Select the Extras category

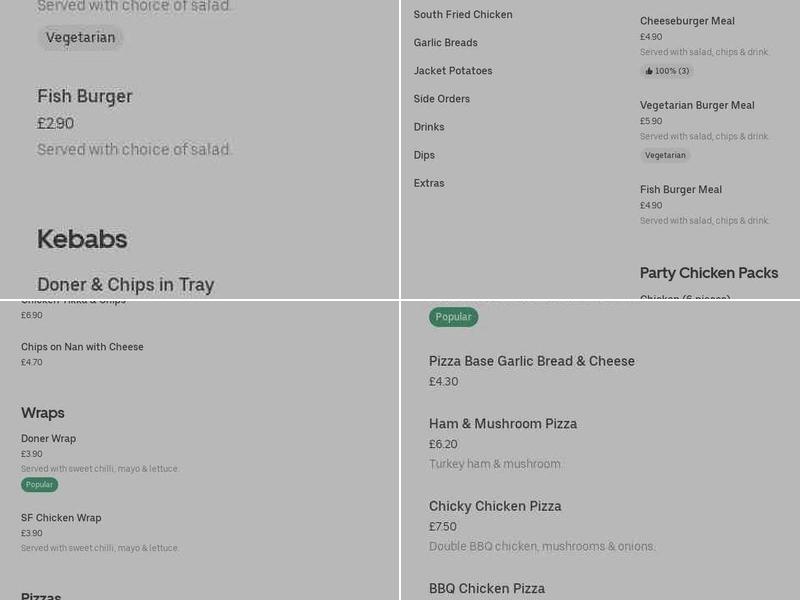point(428,183)
